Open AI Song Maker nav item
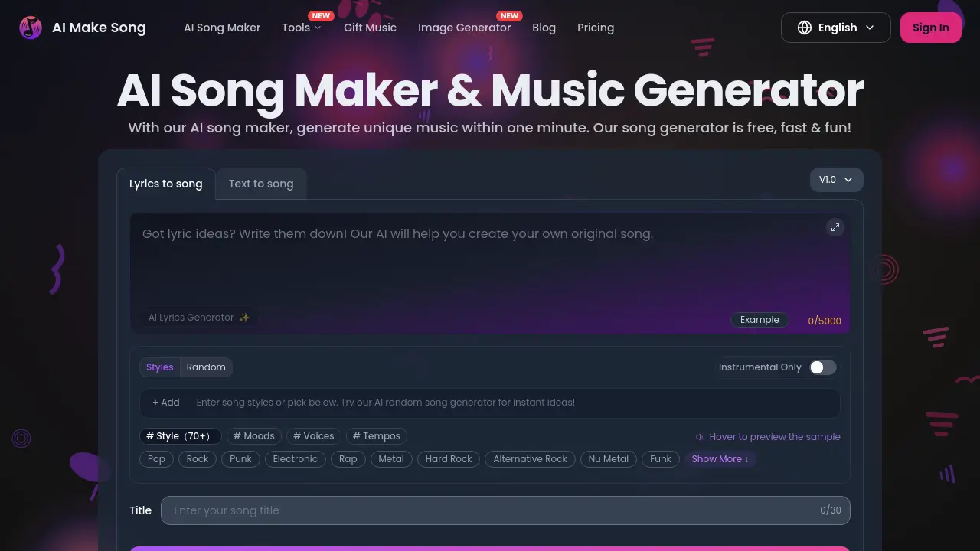 coord(222,28)
